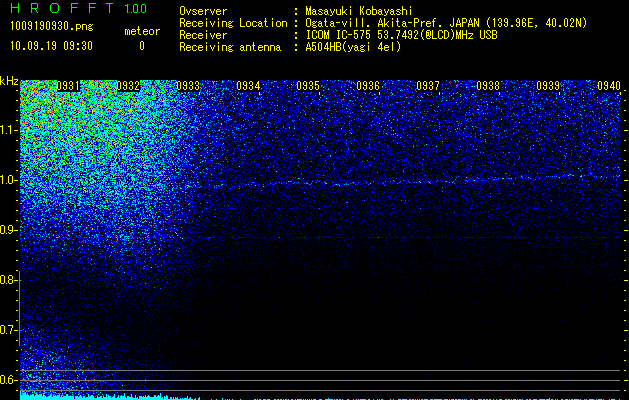Click the meteor count label

click(x=142, y=31)
